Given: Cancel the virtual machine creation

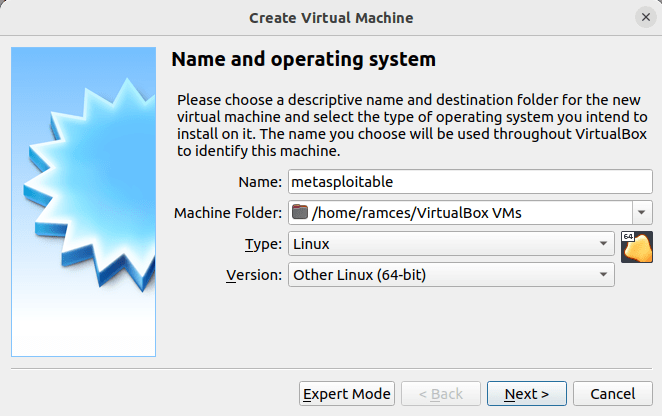Looking at the screenshot, I should [613, 394].
